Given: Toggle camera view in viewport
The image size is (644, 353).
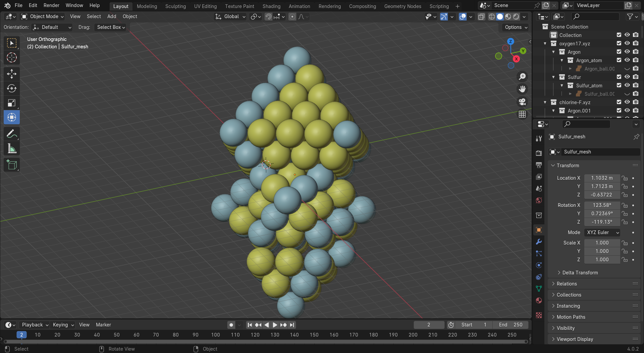Looking at the screenshot, I should [x=522, y=102].
